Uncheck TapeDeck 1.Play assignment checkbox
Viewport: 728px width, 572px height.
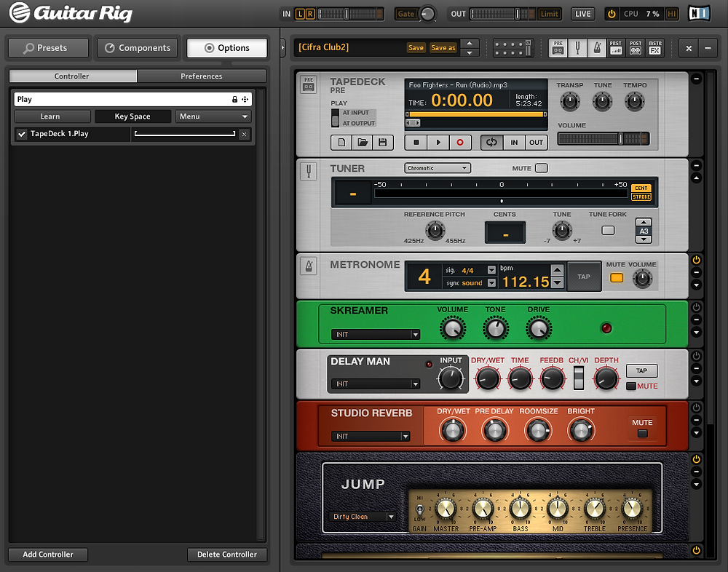22,134
